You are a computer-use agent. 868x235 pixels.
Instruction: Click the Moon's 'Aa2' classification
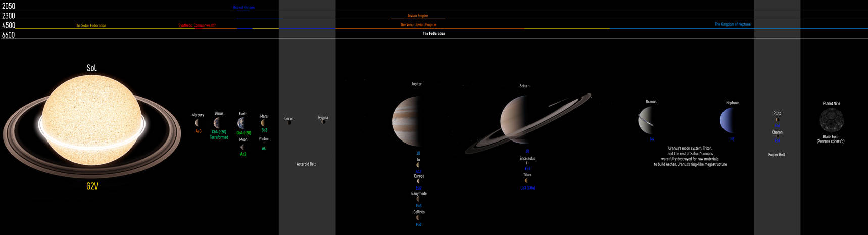click(x=243, y=154)
